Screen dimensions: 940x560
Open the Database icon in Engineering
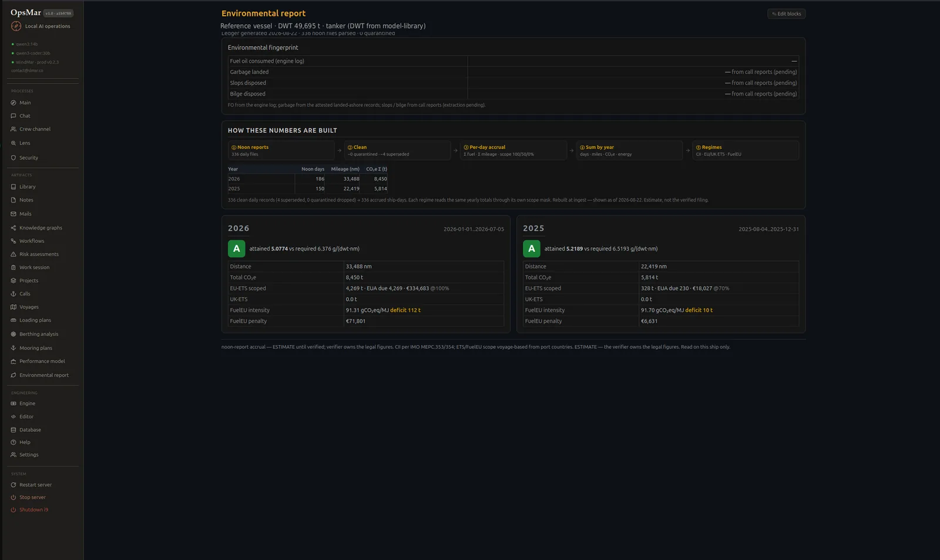(x=14, y=430)
